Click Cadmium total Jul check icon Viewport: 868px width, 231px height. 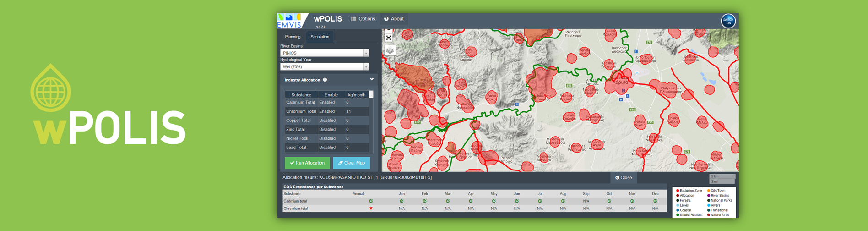pyautogui.click(x=540, y=201)
